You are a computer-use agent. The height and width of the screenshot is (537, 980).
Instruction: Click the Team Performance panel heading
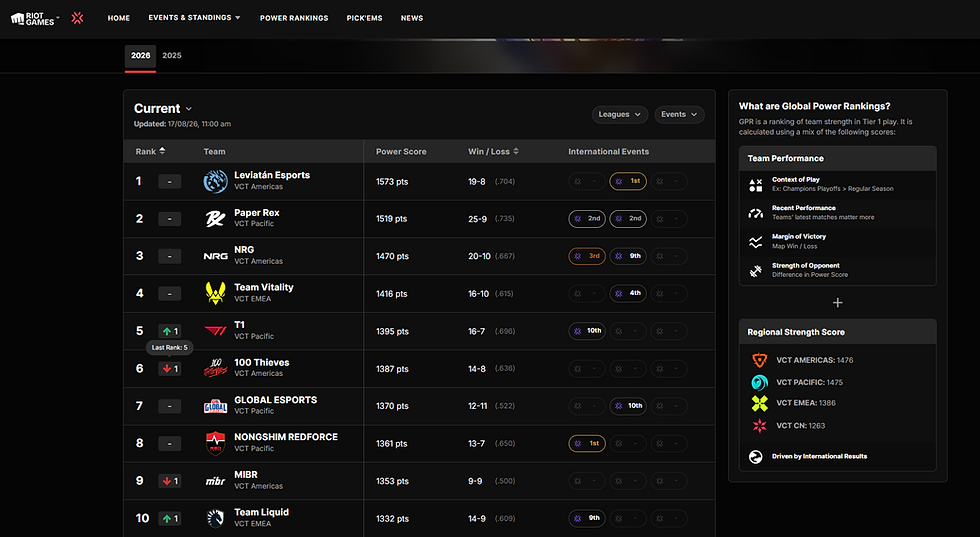[786, 158]
